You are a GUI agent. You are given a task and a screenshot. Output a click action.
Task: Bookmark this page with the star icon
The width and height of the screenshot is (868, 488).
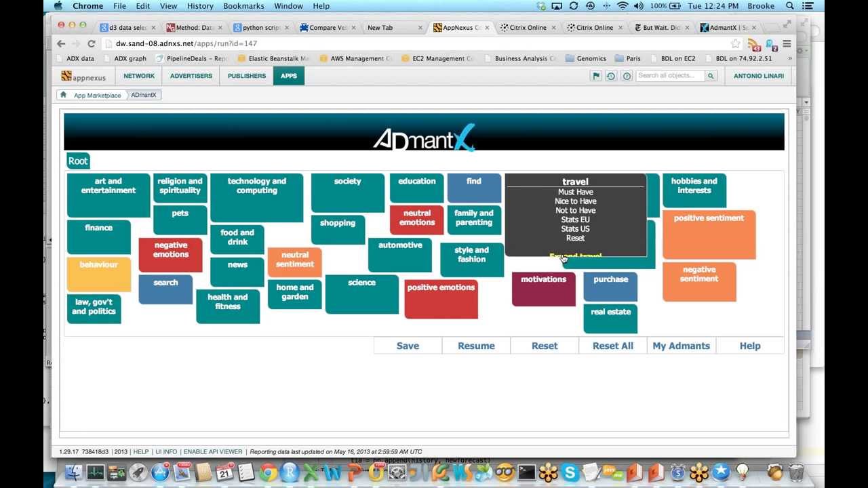tap(736, 44)
